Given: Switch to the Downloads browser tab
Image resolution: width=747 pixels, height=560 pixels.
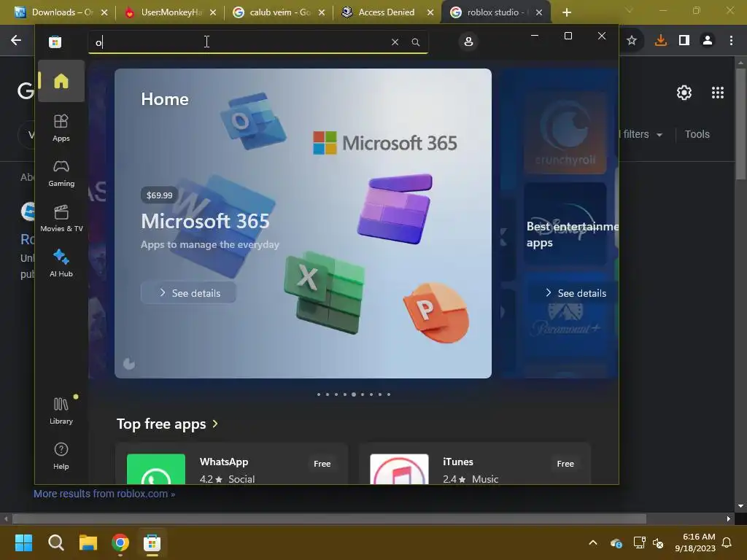Looking at the screenshot, I should point(61,12).
